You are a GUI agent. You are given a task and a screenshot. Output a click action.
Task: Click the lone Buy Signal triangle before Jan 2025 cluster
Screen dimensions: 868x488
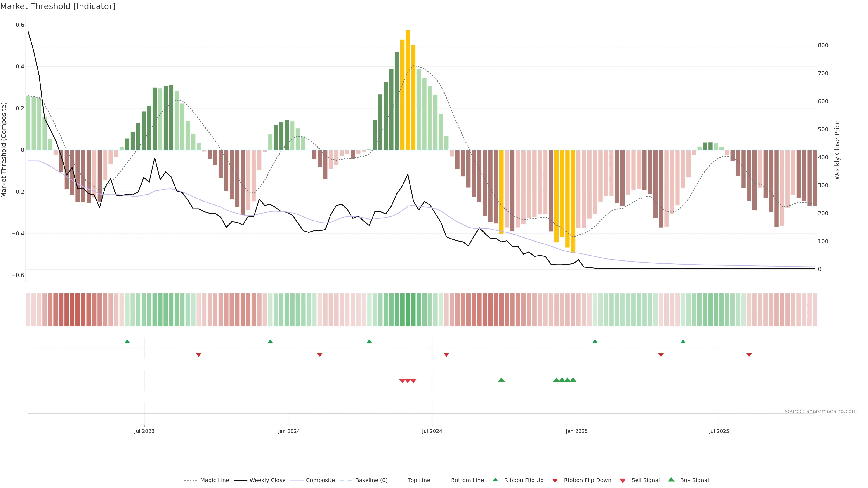(x=501, y=380)
